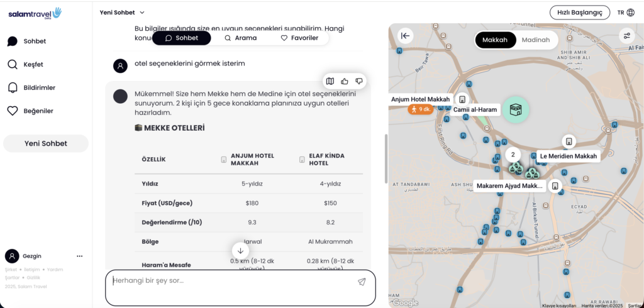The width and height of the screenshot is (644, 308).
Task: Click the Klavye kısayolları map link
Action: click(559, 305)
